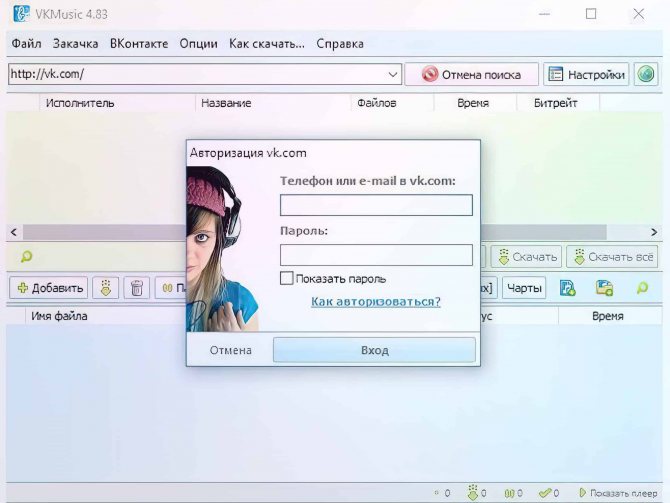The width and height of the screenshot is (670, 503).
Task: Click the status bar paused downloads icon
Action: (x=508, y=494)
